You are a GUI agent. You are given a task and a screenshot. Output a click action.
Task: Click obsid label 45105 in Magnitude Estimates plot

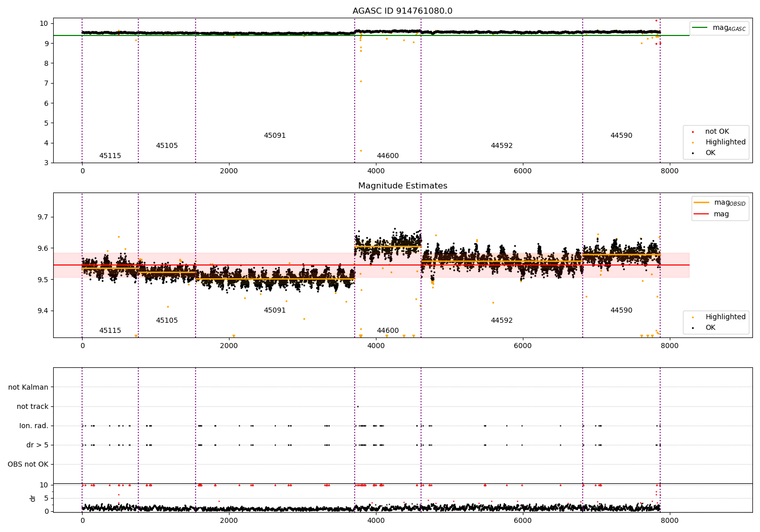click(167, 321)
